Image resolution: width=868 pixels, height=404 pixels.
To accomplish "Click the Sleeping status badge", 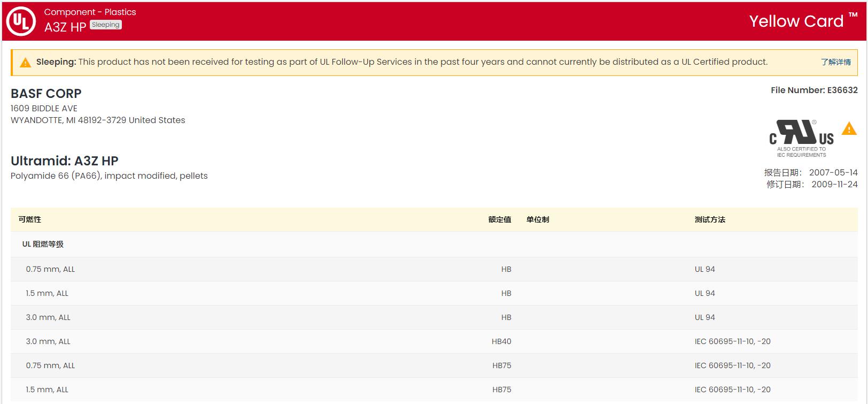I will tap(106, 25).
